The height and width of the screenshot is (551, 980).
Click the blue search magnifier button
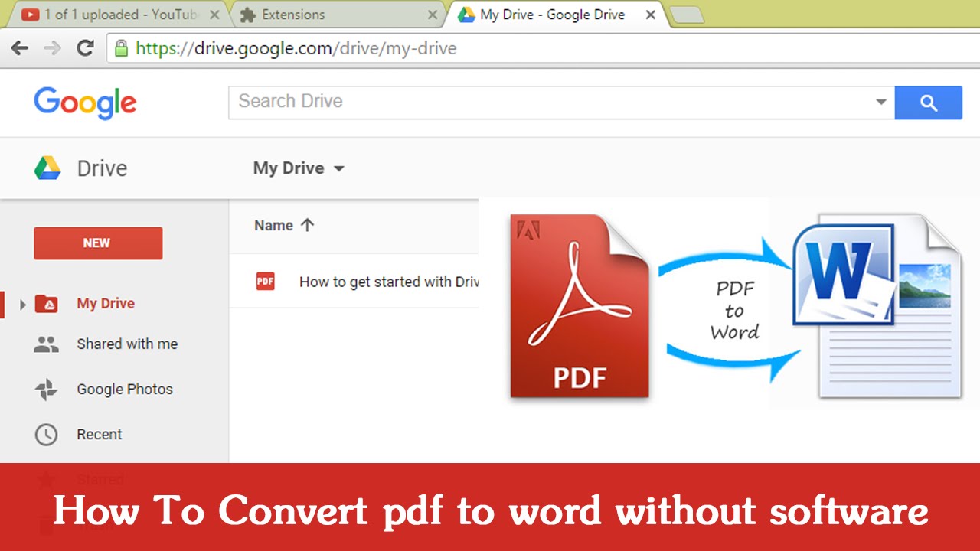pos(928,103)
